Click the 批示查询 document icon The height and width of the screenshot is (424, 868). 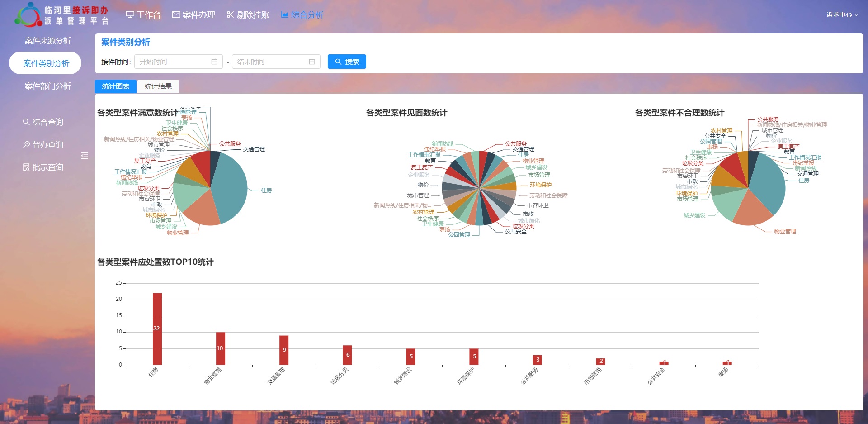coord(26,167)
